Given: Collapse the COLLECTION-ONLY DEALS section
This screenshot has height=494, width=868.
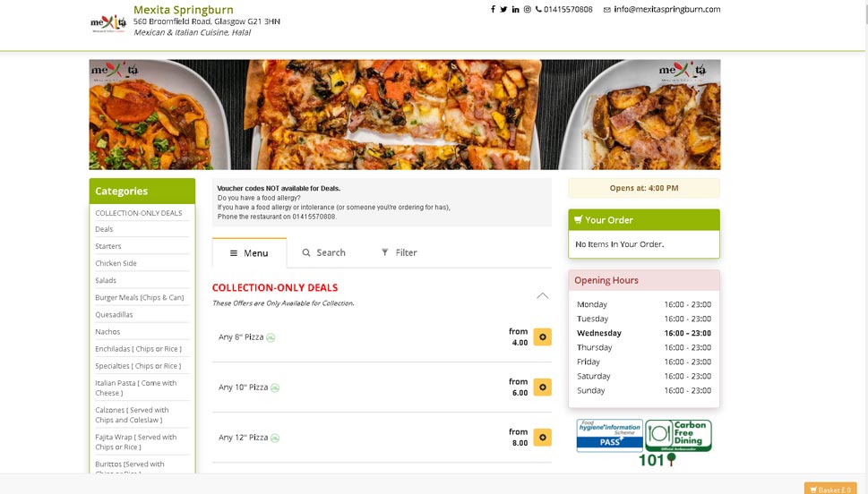Looking at the screenshot, I should pos(543,295).
